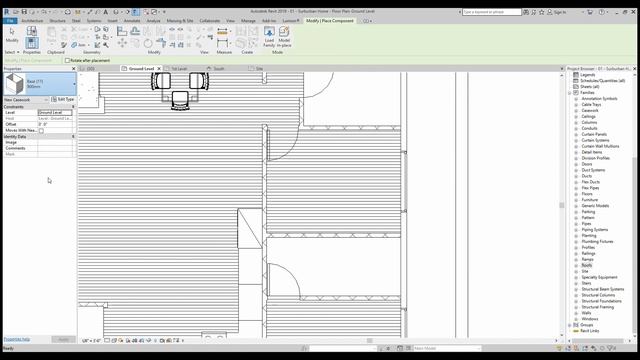The height and width of the screenshot is (360, 640).
Task: Click the Open folder icon in quick access toolbar
Action: tap(16, 12)
